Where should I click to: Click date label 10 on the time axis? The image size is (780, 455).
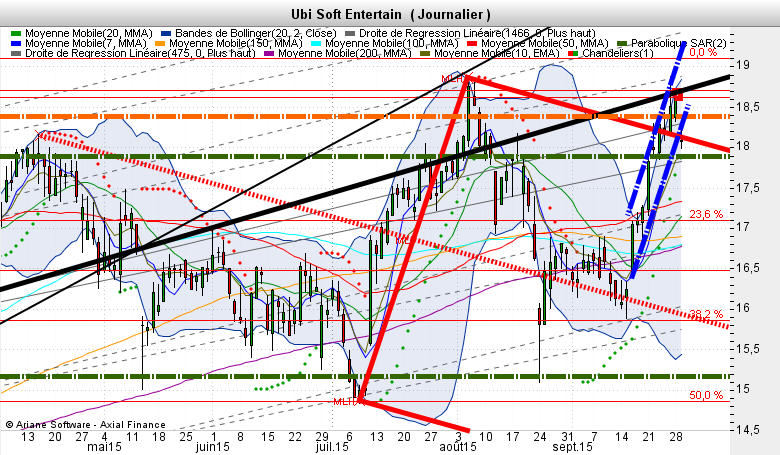[486, 437]
